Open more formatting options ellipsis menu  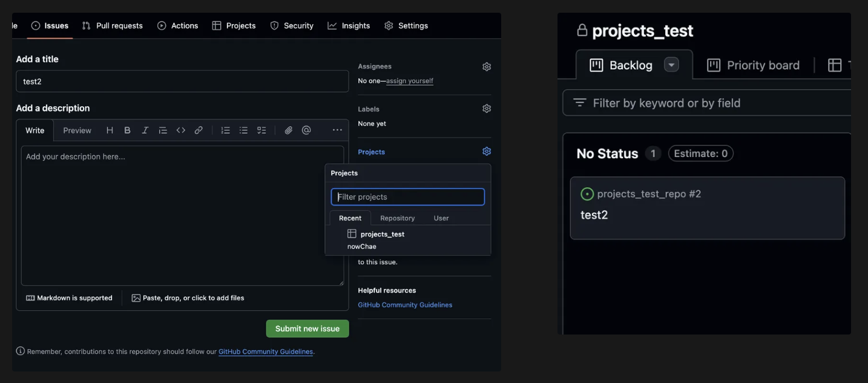click(337, 130)
